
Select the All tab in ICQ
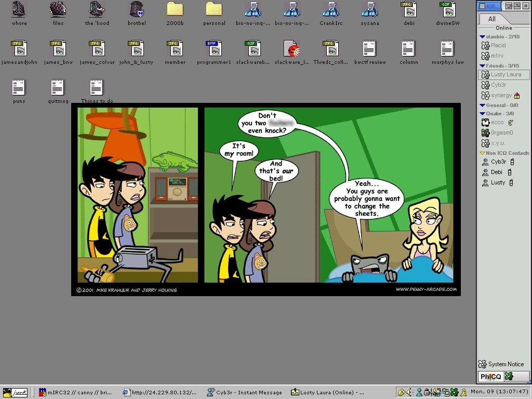pos(491,19)
